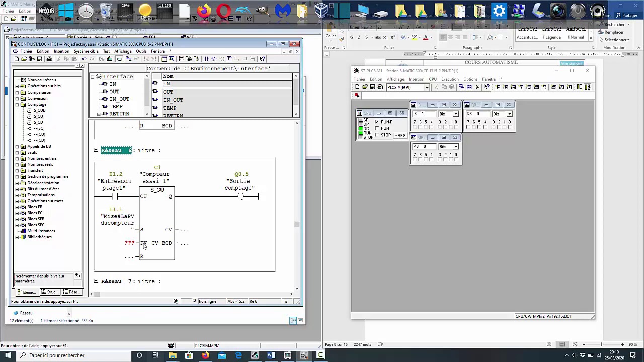The height and width of the screenshot is (362, 644).
Task: Insert output variable icon in PLCSIM toolbar
Action: coord(505,87)
